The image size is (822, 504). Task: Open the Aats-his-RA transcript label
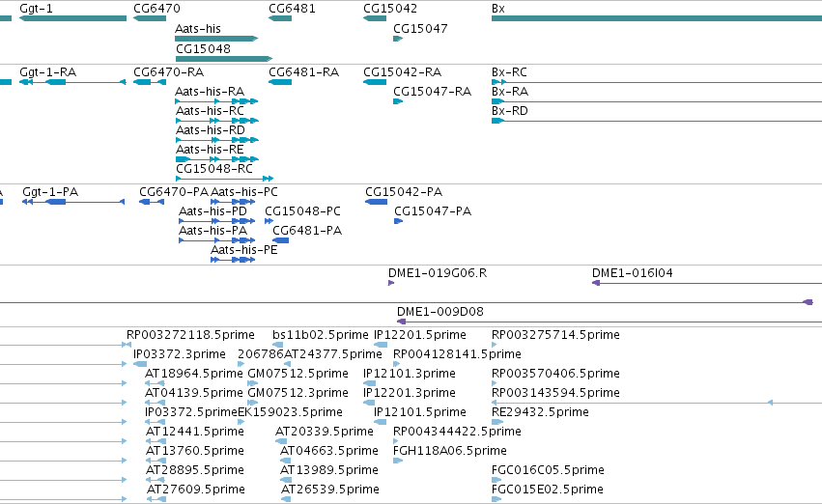click(x=210, y=91)
